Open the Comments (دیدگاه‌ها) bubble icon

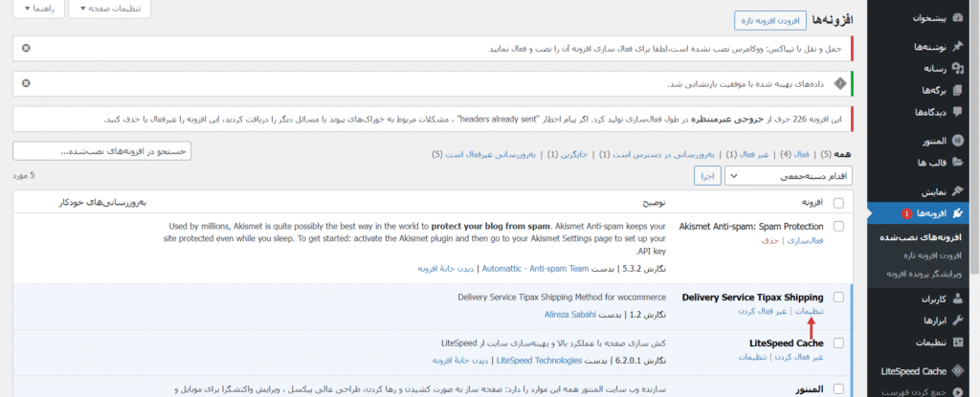(957, 113)
